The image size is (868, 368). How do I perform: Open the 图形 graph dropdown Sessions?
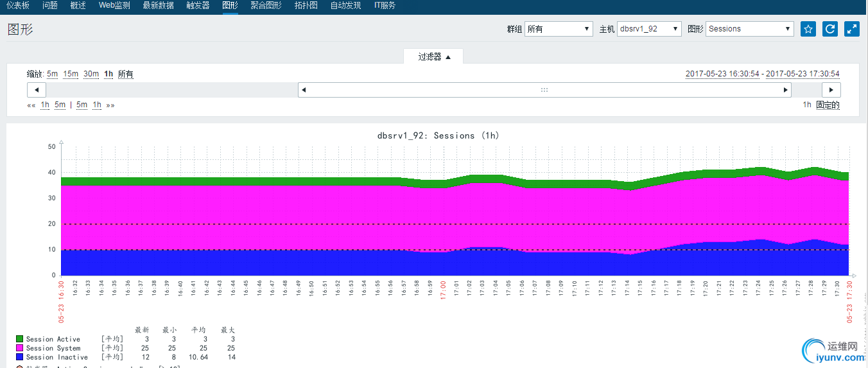(750, 29)
